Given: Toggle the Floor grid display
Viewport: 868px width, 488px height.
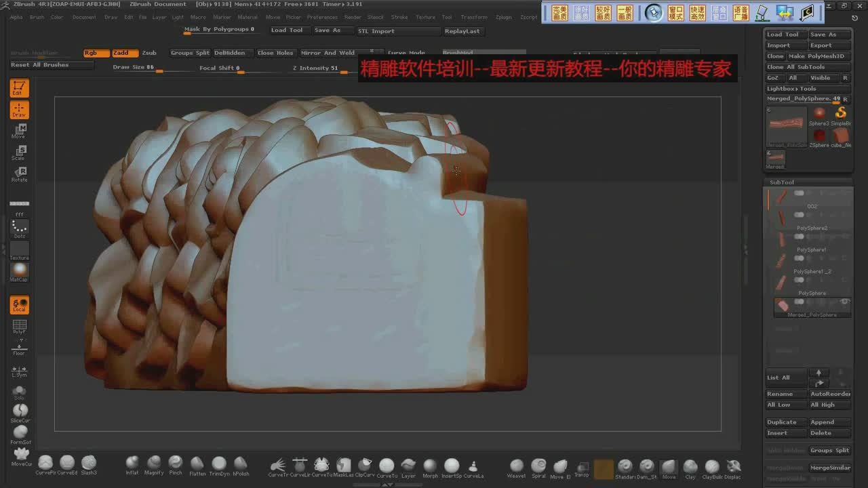Looking at the screenshot, I should tap(19, 348).
